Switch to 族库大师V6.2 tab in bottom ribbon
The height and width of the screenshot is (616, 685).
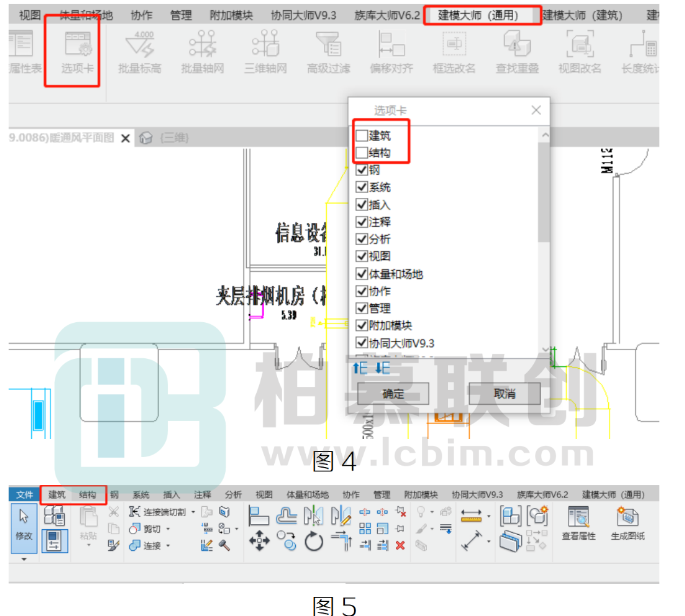543,495
